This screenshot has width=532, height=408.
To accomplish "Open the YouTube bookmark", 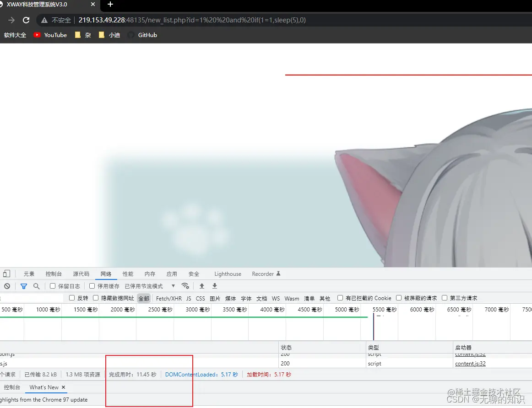I will tap(50, 35).
